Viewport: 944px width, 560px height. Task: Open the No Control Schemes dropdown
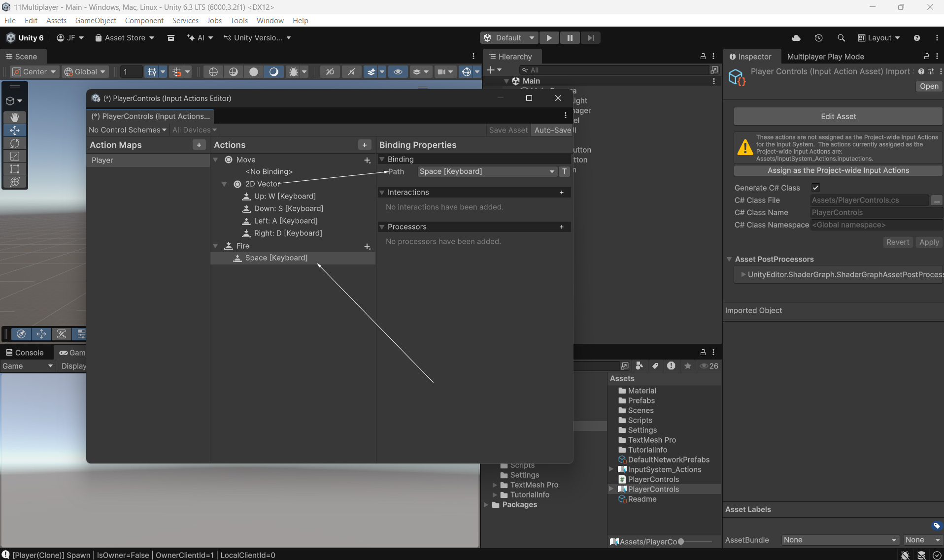pos(127,130)
